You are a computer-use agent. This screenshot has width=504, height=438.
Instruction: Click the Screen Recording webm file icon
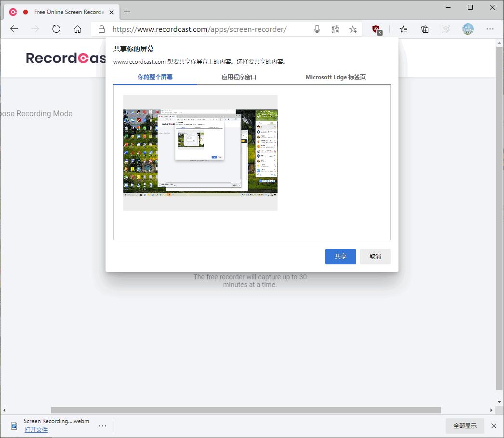pyautogui.click(x=14, y=426)
